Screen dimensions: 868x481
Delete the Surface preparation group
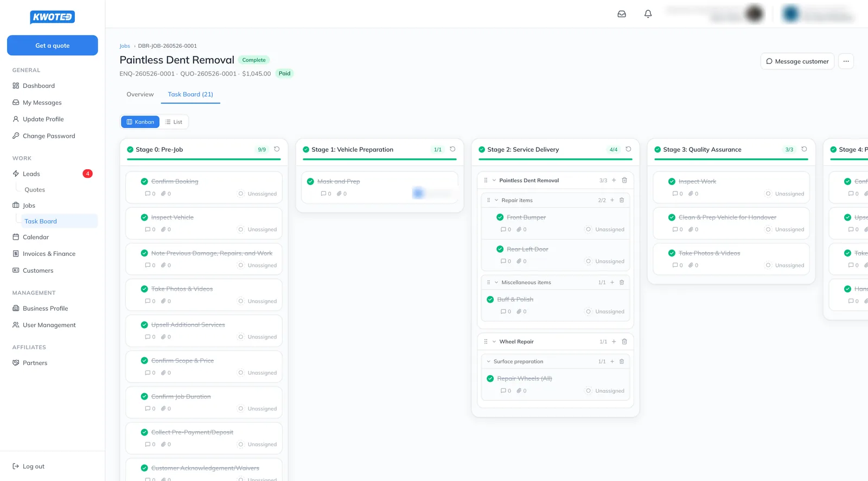point(622,362)
